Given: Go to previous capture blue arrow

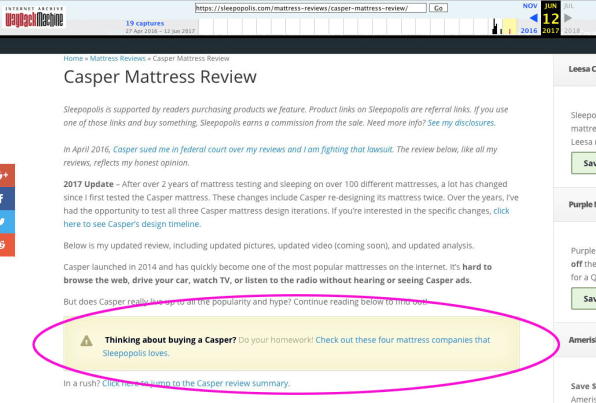Looking at the screenshot, I should tap(534, 18).
